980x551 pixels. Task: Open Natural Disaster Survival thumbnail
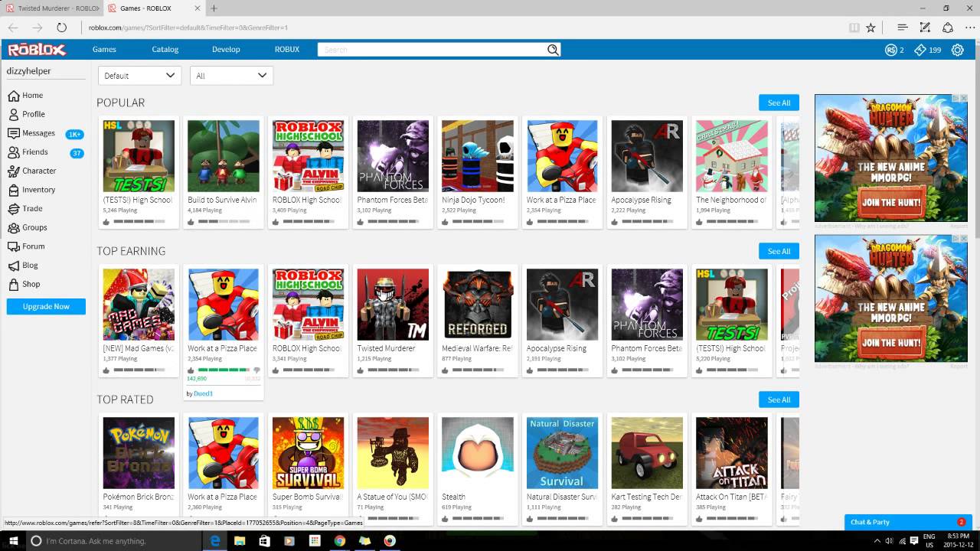[x=562, y=453]
